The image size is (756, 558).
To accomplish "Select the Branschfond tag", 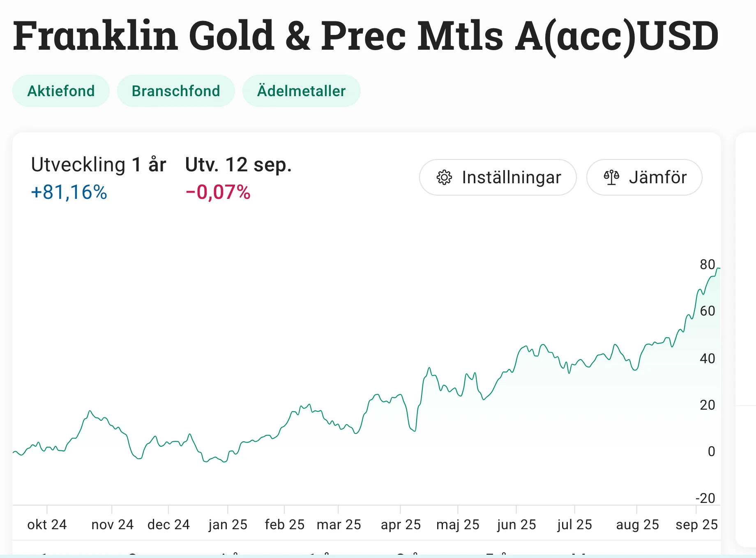I will click(176, 91).
